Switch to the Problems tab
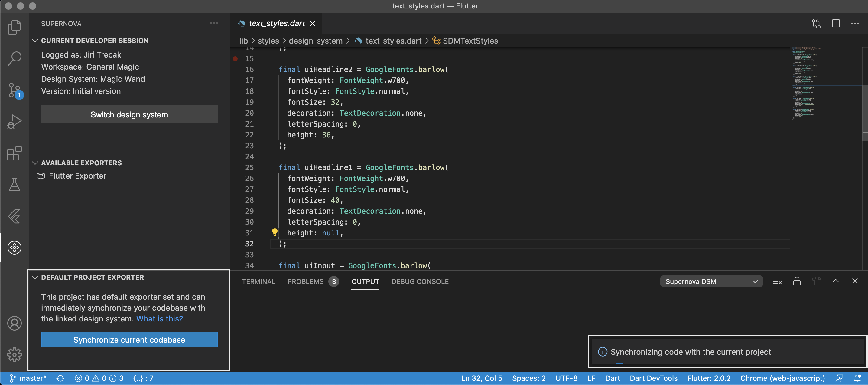Screen dimensions: 868x385 [x=313, y=281]
